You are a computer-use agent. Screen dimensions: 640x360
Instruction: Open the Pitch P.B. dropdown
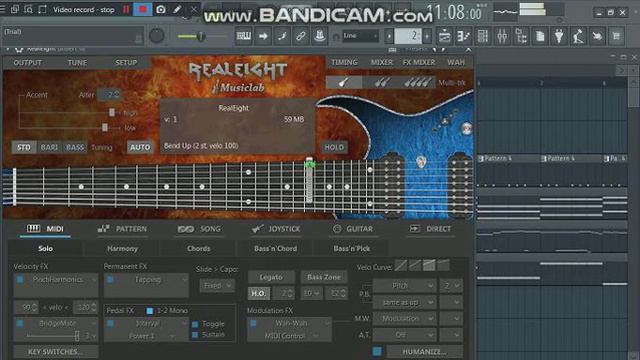(x=404, y=286)
